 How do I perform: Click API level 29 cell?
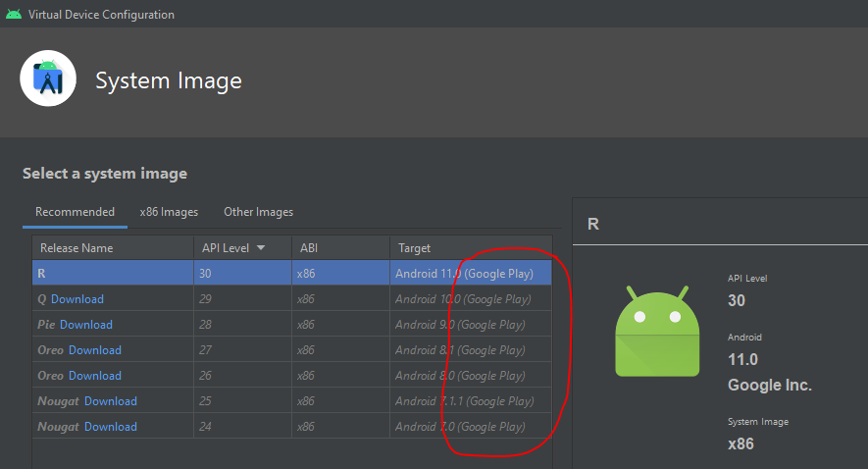[x=242, y=299]
